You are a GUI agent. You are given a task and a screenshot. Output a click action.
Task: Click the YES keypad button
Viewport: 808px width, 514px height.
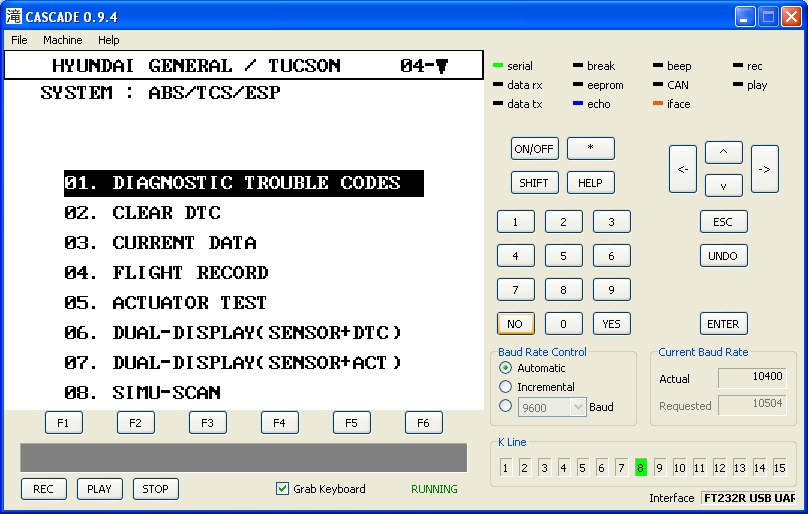pyautogui.click(x=611, y=324)
